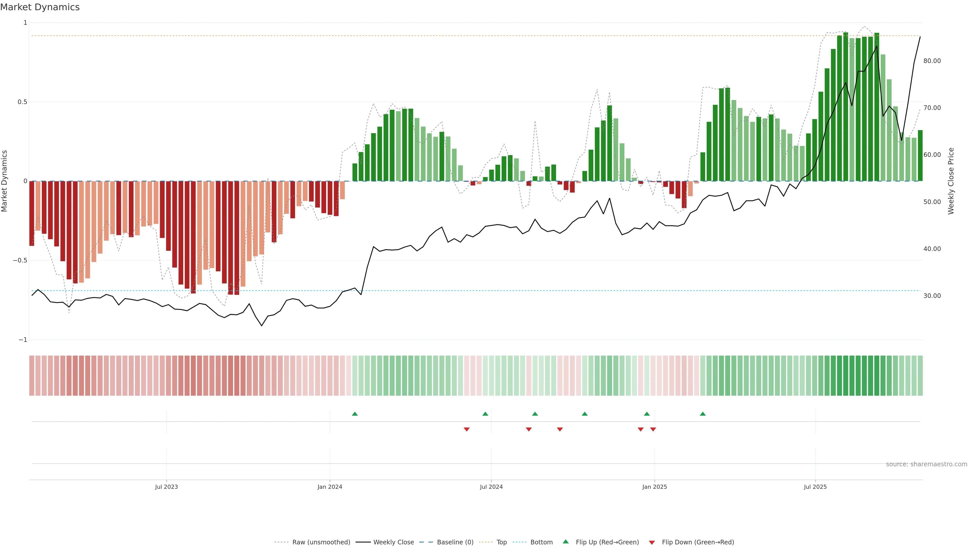Click the last red Flip Down triangle marker
The height and width of the screenshot is (551, 980).
[x=653, y=429]
